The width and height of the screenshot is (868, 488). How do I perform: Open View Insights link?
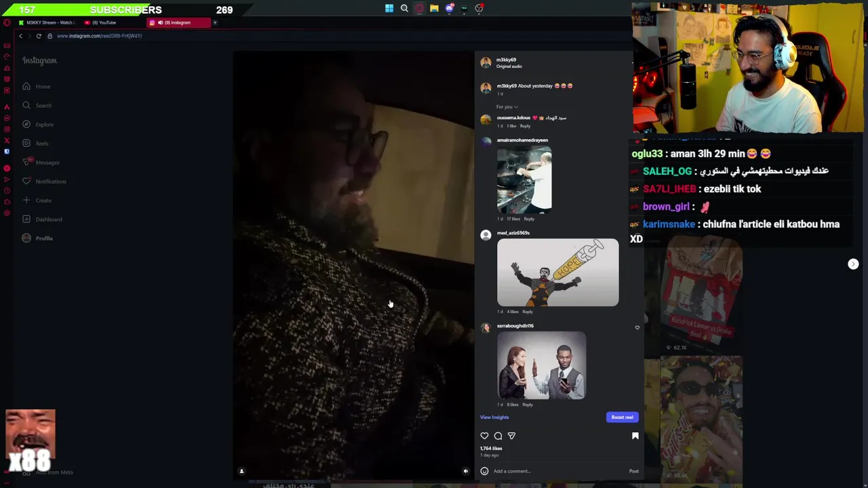click(494, 418)
